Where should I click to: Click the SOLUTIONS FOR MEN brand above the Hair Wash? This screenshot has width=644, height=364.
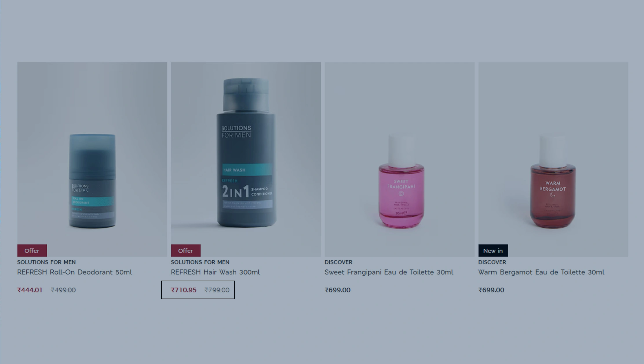pyautogui.click(x=200, y=262)
